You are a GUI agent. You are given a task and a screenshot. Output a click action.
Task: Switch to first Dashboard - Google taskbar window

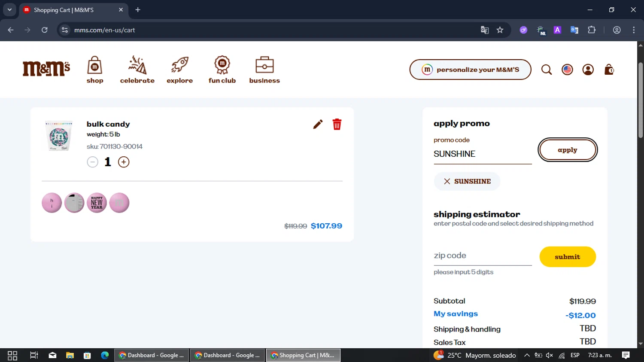click(x=152, y=355)
